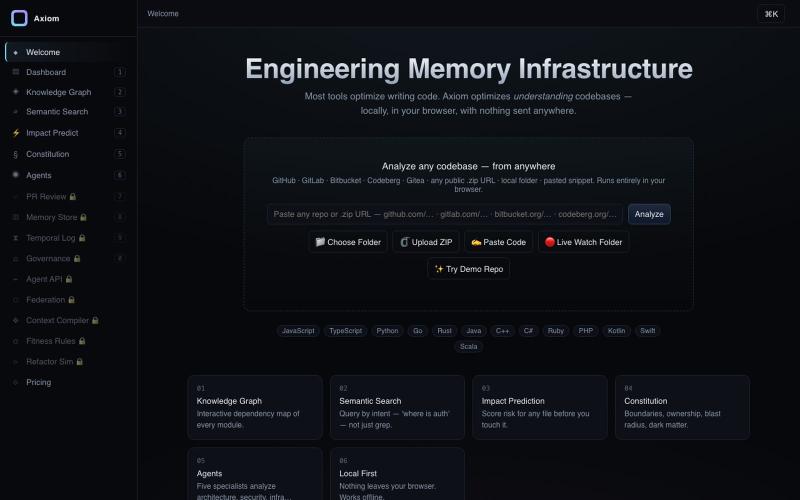Click the Analyze button
The image size is (800, 500).
649,214
